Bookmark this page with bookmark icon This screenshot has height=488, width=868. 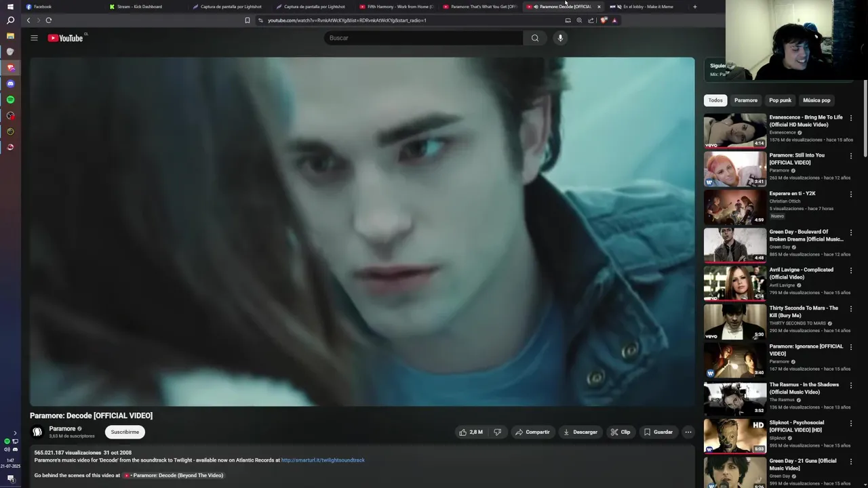248,20
